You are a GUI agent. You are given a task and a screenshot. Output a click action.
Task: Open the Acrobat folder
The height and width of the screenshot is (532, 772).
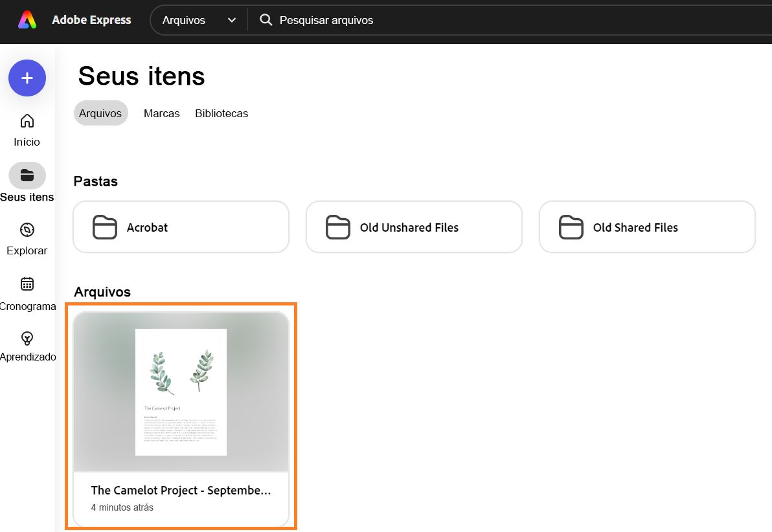pyautogui.click(x=181, y=227)
